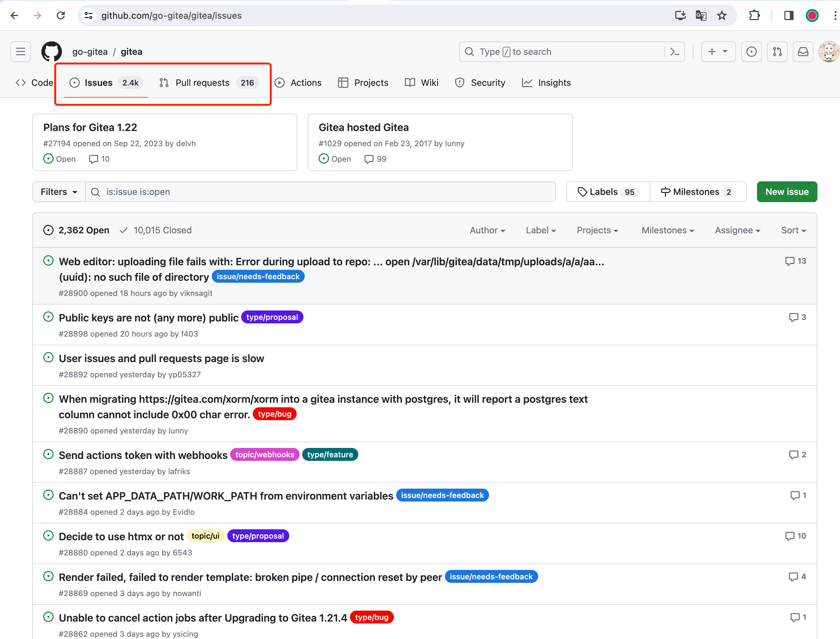Click the topic/ui label
Image resolution: width=840 pixels, height=639 pixels.
tap(205, 536)
